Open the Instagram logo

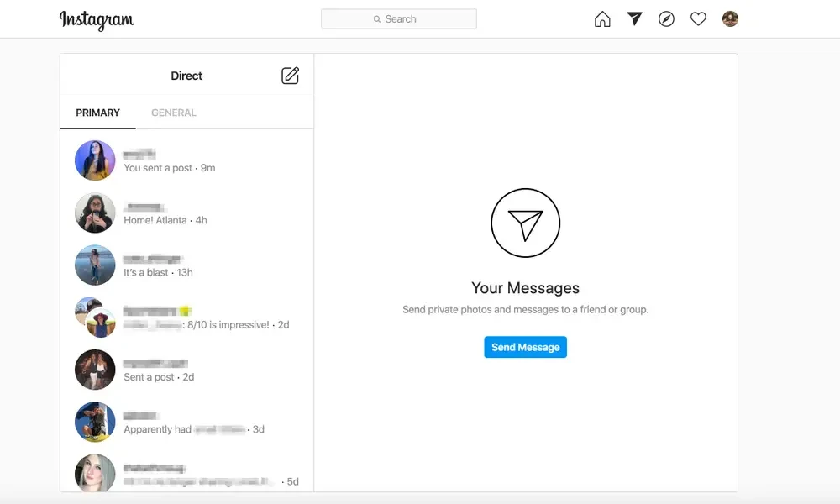(x=96, y=19)
